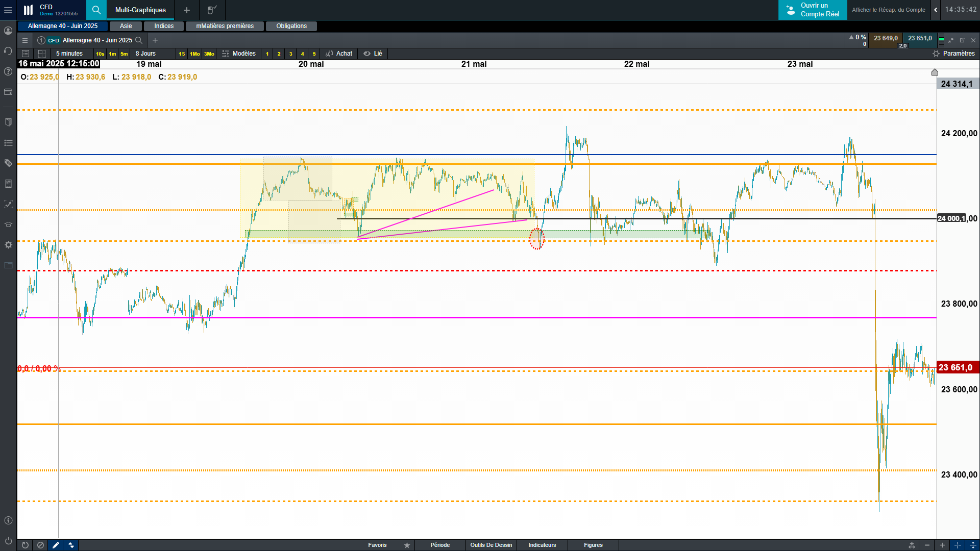
Task: Switch to the Indices tab
Action: click(164, 26)
